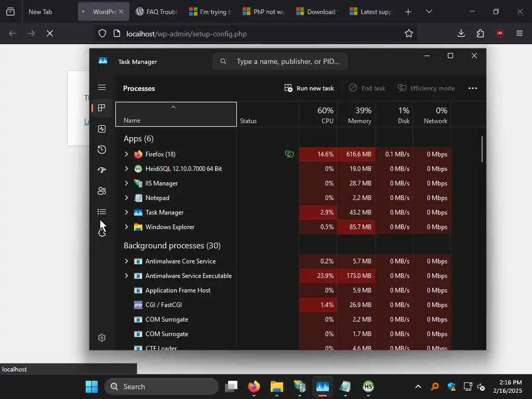Open a new Firefox tab

408,12
